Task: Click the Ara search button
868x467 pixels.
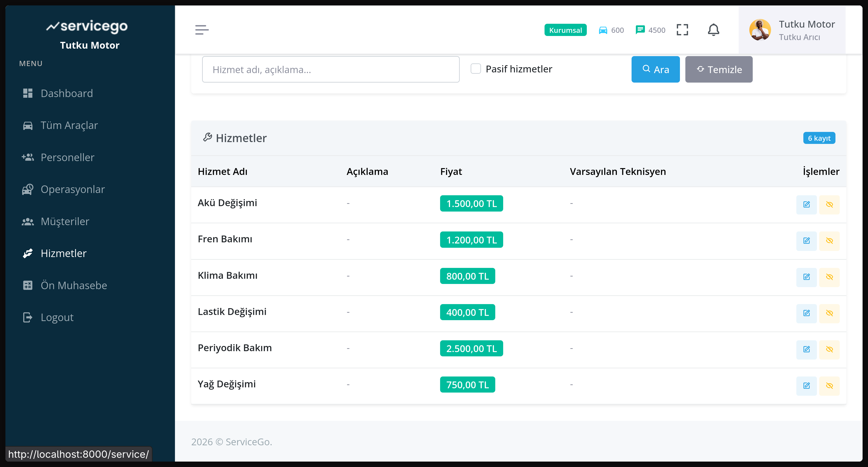Action: point(655,69)
